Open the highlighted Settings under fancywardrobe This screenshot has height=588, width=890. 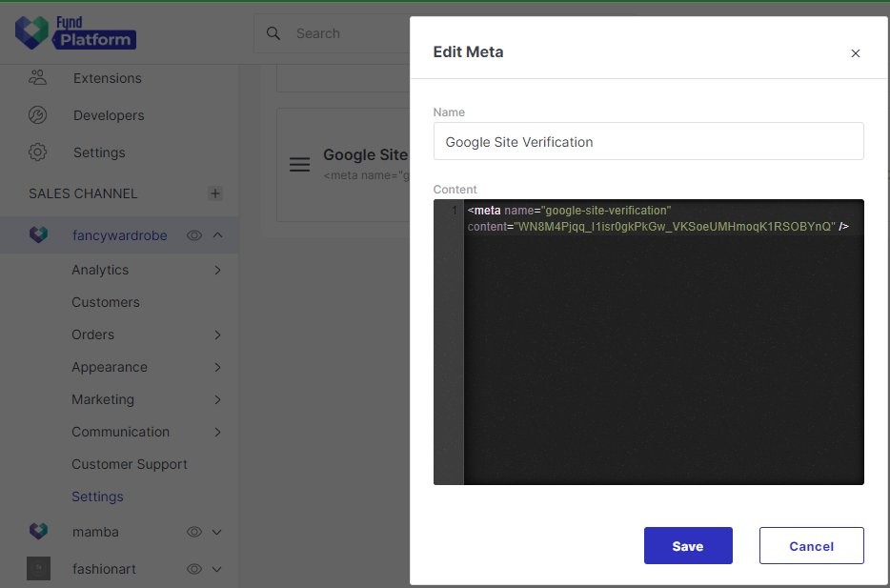pos(97,497)
